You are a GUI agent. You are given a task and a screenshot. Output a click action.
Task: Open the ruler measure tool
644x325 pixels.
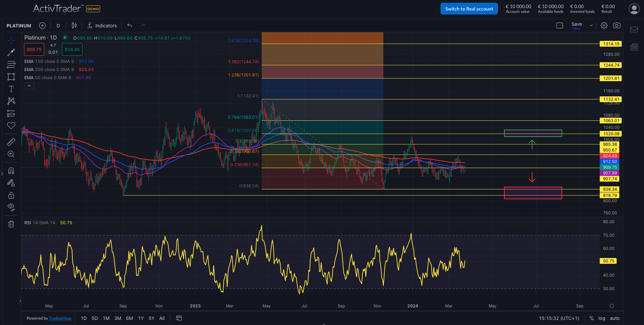(11, 142)
